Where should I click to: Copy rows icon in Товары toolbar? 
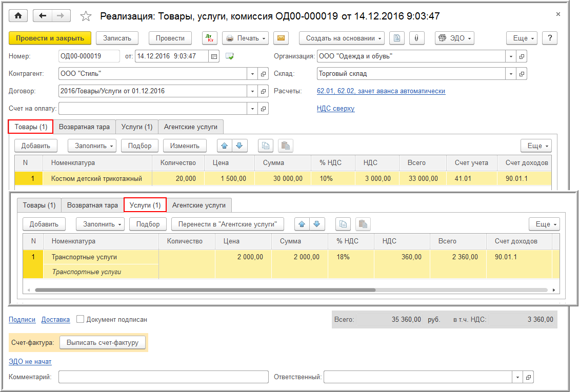266,146
